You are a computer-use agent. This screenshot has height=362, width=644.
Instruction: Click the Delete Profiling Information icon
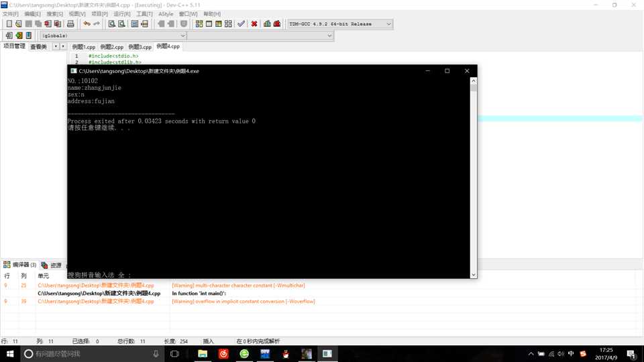pyautogui.click(x=277, y=24)
